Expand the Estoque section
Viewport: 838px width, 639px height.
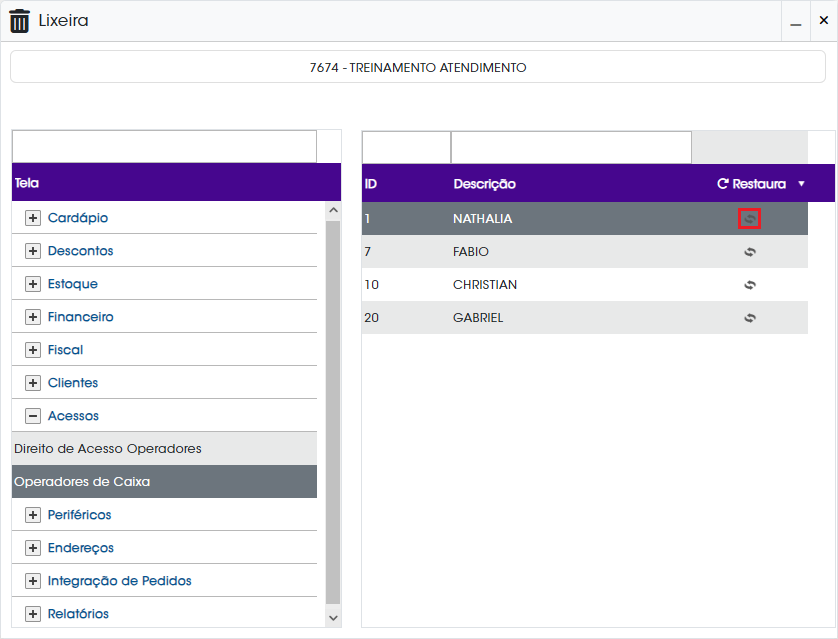click(33, 284)
